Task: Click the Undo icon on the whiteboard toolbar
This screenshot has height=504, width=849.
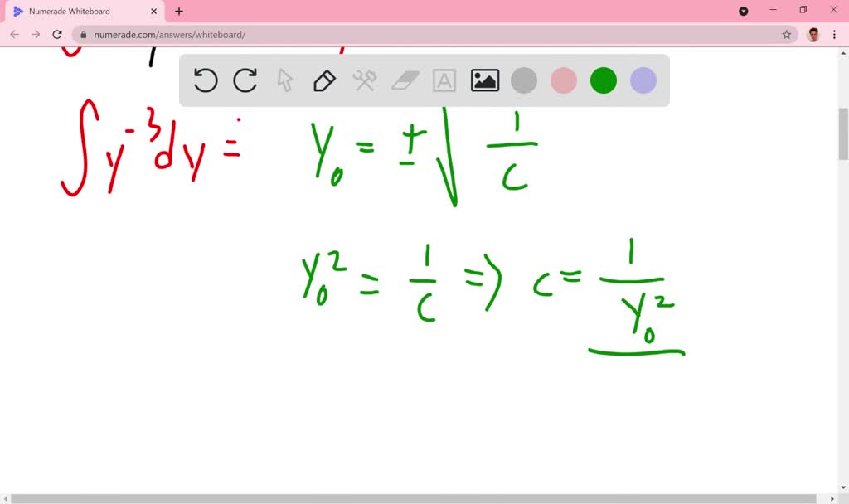Action: (205, 80)
